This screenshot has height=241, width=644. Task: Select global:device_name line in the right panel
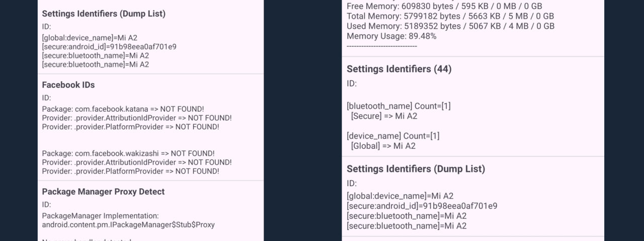click(x=400, y=196)
